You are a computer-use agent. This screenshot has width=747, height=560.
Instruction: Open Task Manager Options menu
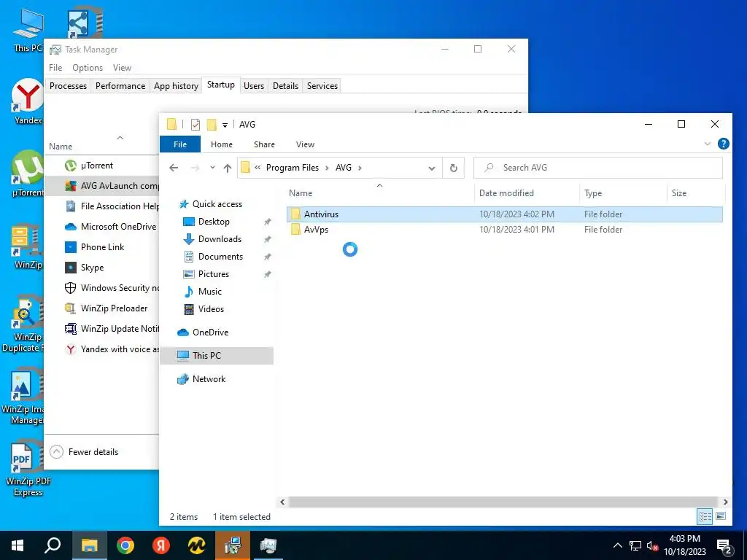pos(88,68)
